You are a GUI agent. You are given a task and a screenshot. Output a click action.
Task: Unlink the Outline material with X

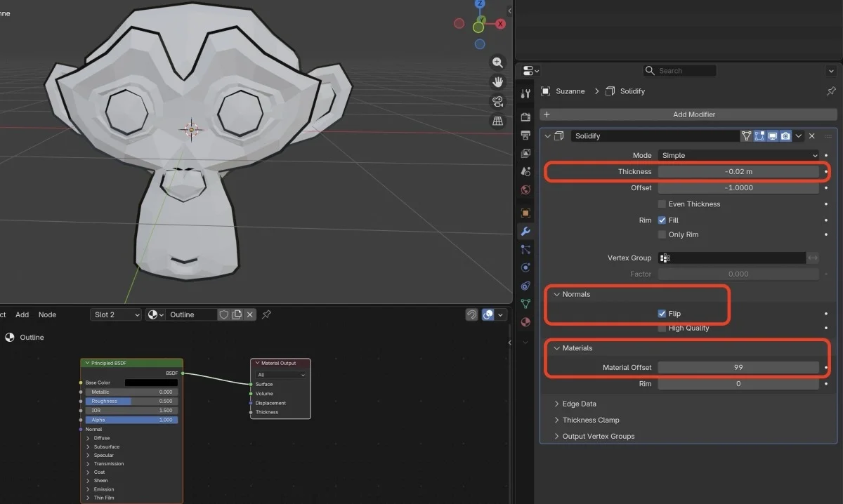[x=249, y=314]
